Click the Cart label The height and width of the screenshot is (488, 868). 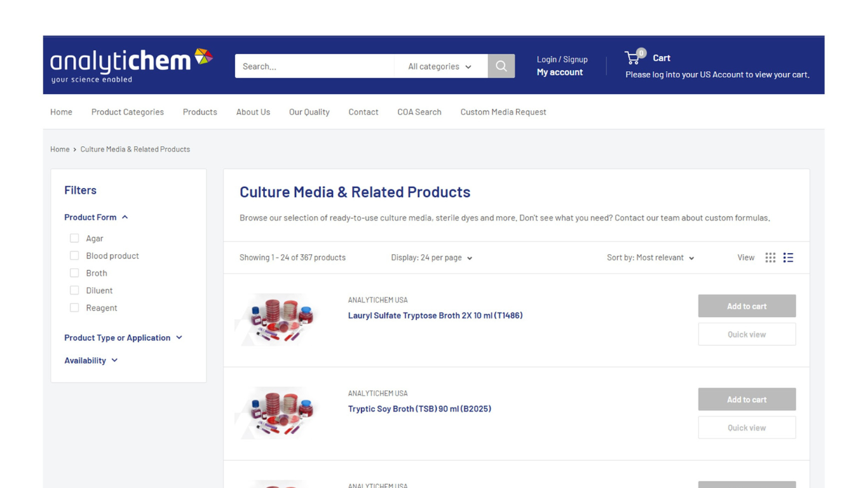[x=661, y=58]
